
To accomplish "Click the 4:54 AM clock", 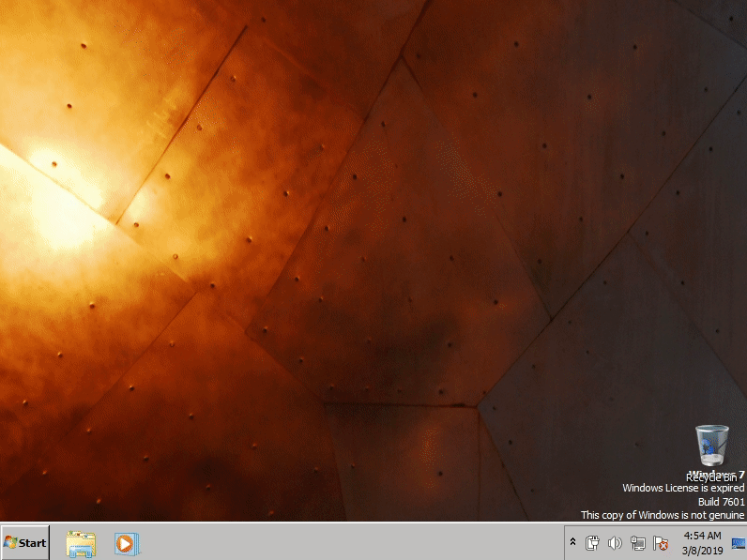I will point(702,536).
